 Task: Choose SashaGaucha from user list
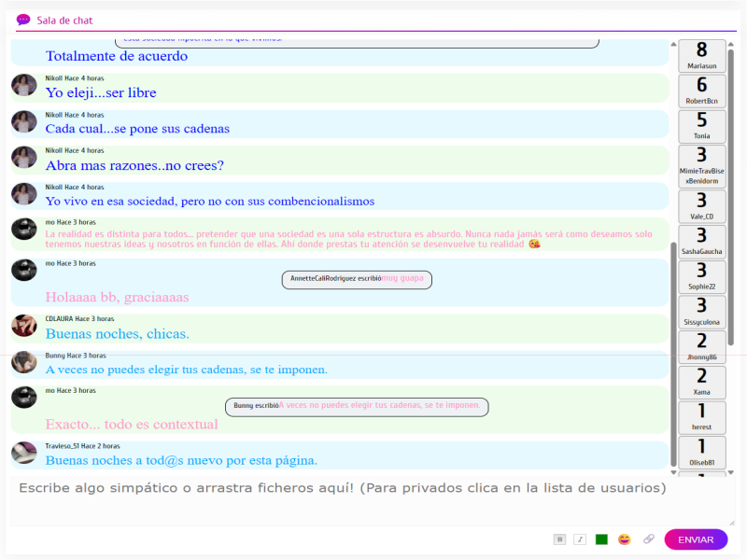702,242
